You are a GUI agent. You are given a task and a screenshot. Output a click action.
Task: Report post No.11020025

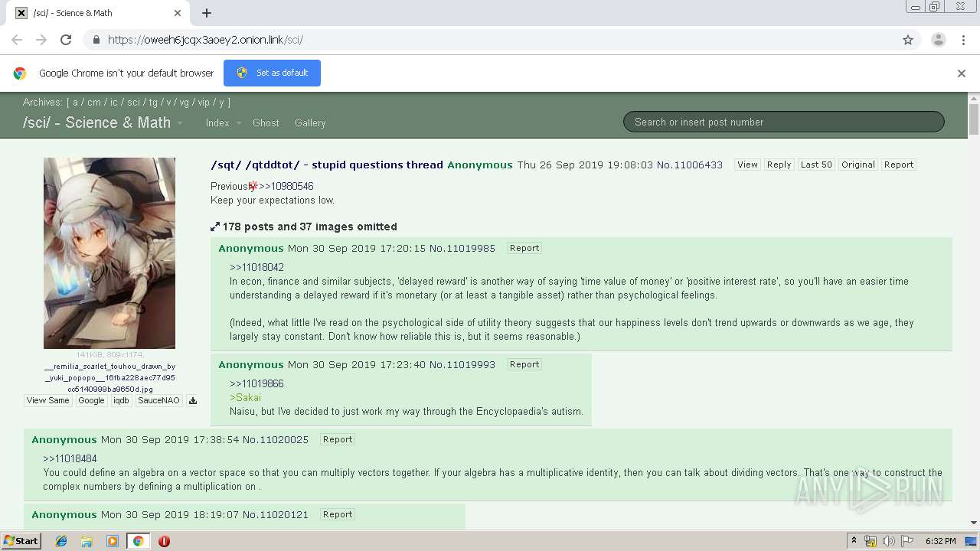(x=338, y=439)
